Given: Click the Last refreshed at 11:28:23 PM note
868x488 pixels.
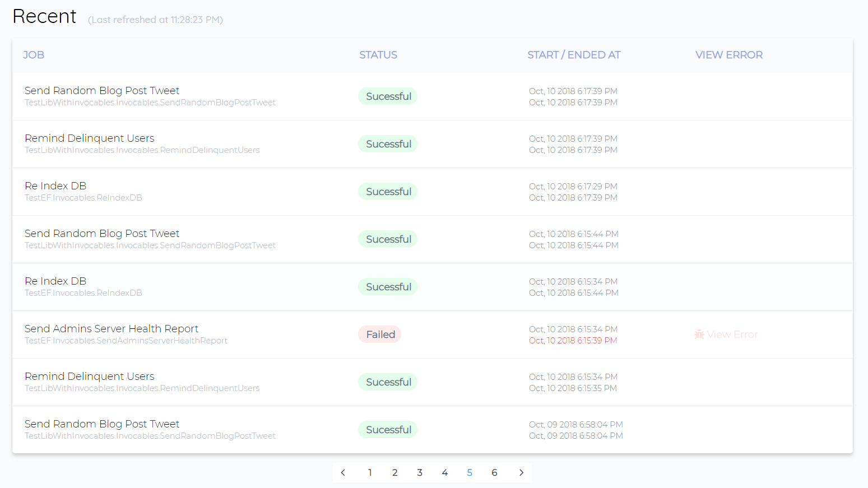Looking at the screenshot, I should 155,20.
